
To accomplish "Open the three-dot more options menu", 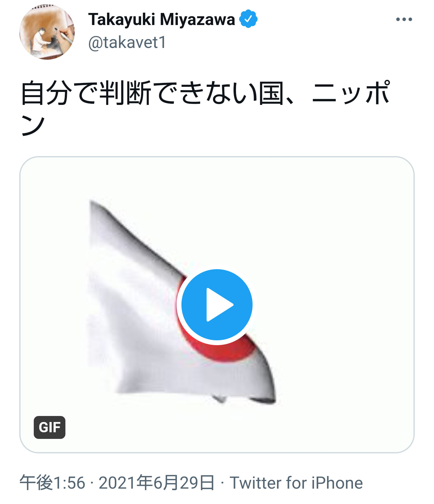I will (404, 19).
